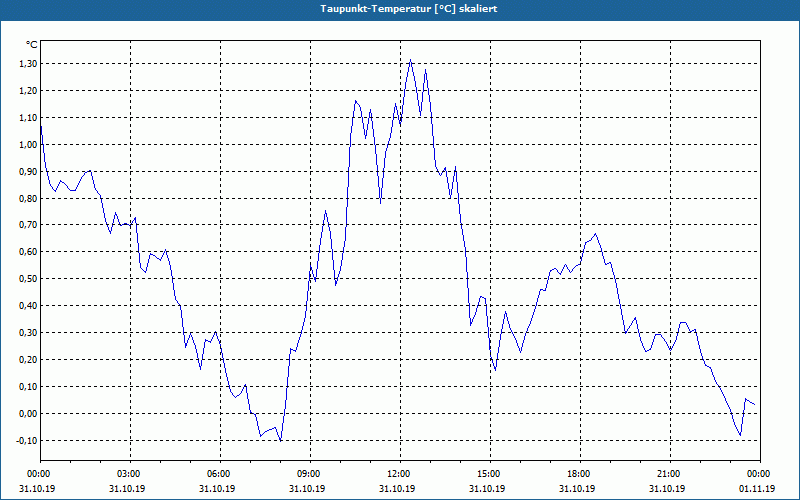Viewport: 800px width, 500px height.
Task: Click the 31.10.19 date under 21:00
Action: pyautogui.click(x=667, y=489)
